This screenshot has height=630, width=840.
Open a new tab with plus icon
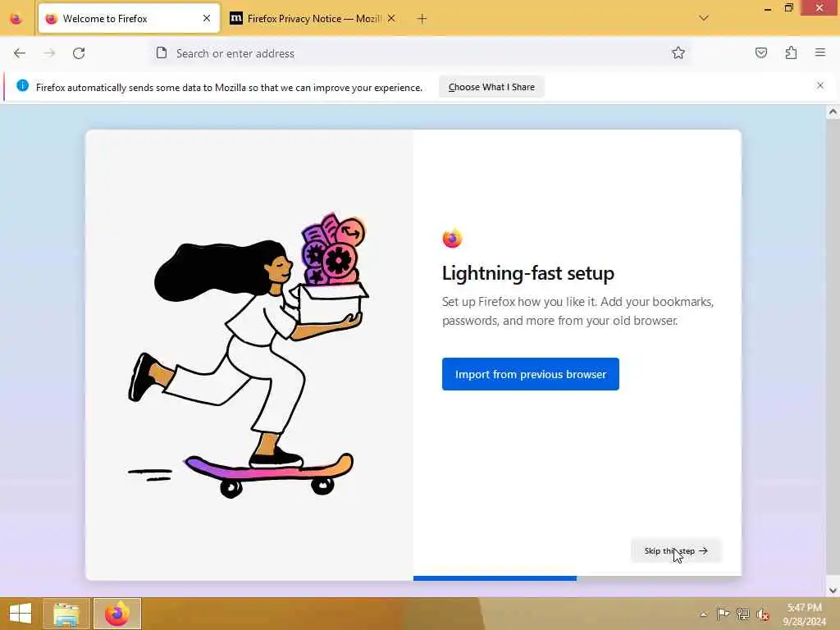(x=422, y=19)
